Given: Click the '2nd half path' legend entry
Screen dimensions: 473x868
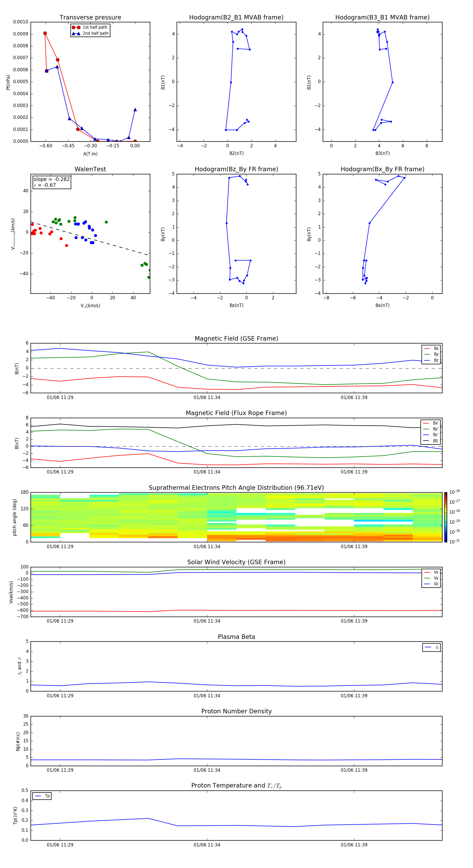Looking at the screenshot, I should [x=90, y=33].
